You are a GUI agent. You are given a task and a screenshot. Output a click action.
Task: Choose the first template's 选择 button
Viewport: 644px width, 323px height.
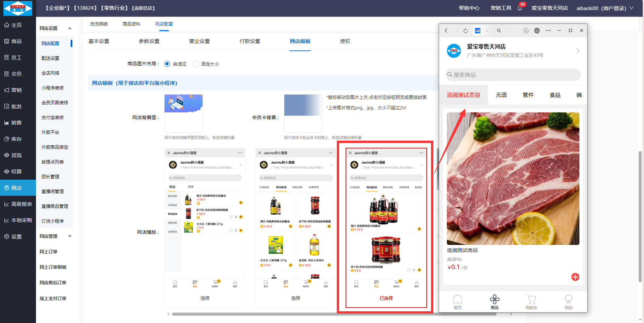[x=205, y=298]
